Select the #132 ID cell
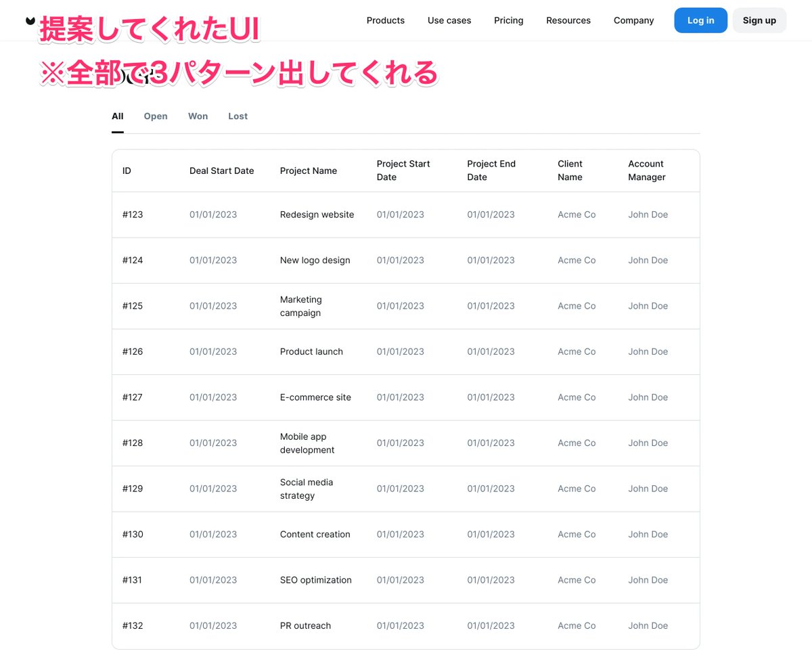 click(x=133, y=626)
